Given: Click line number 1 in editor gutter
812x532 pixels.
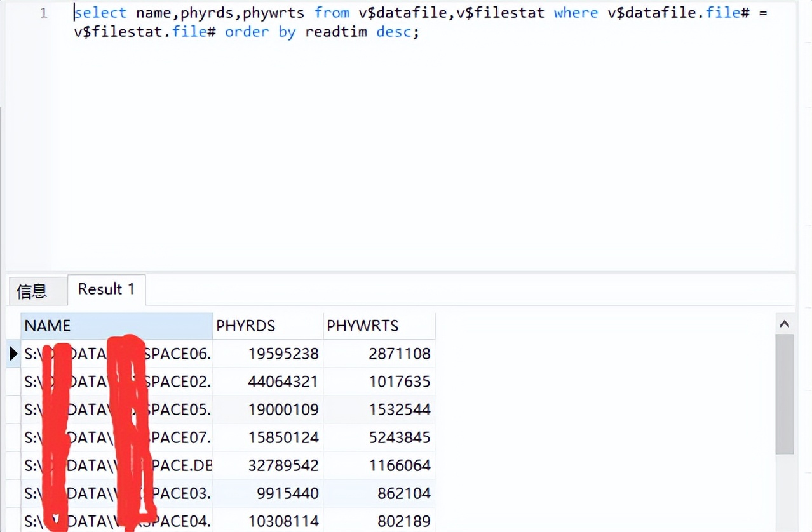Looking at the screenshot, I should [43, 13].
